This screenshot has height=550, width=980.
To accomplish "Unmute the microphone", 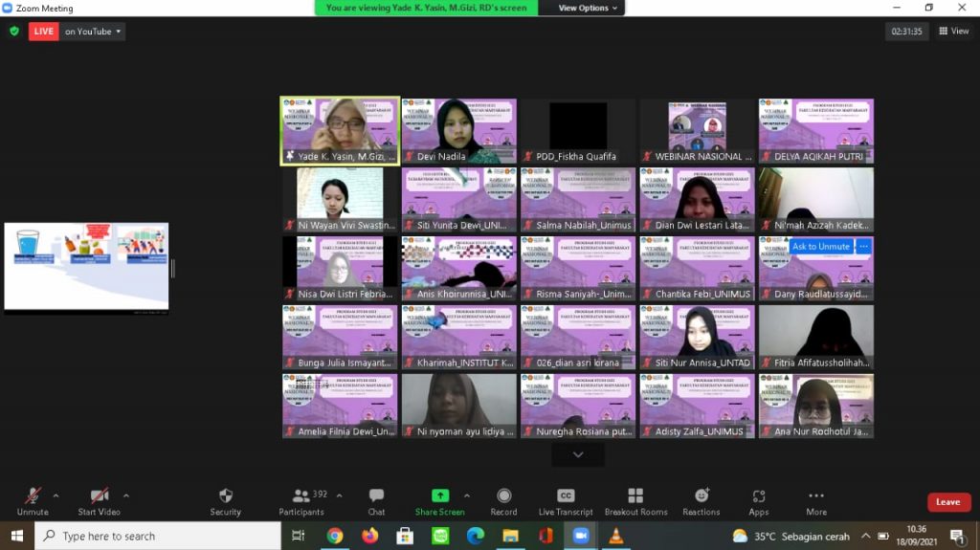I will [x=33, y=496].
